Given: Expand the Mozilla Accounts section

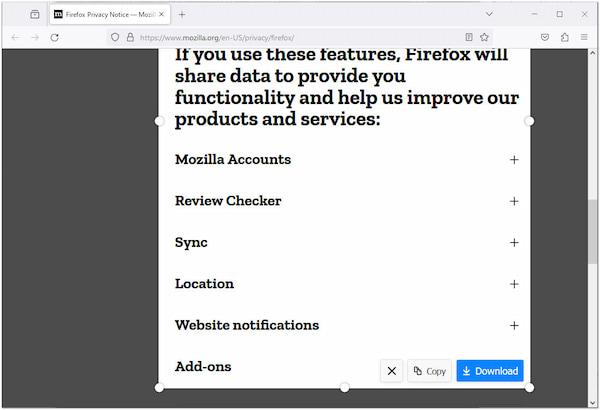Looking at the screenshot, I should (514, 160).
